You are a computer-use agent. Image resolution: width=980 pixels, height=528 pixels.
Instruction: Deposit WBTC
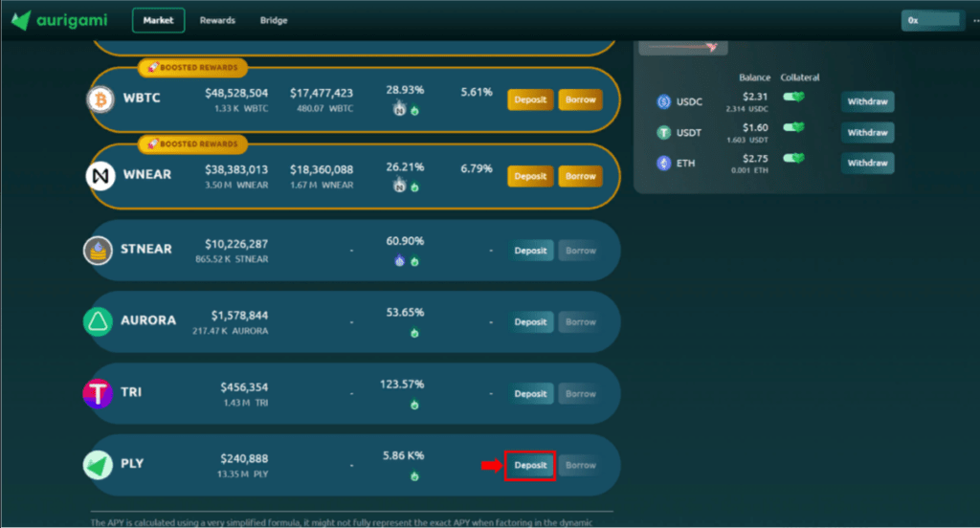530,99
